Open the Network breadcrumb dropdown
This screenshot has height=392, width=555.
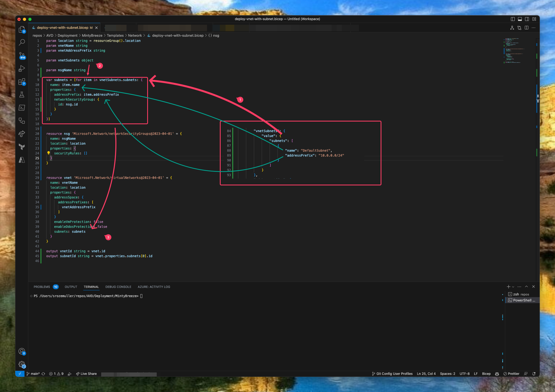click(x=135, y=35)
